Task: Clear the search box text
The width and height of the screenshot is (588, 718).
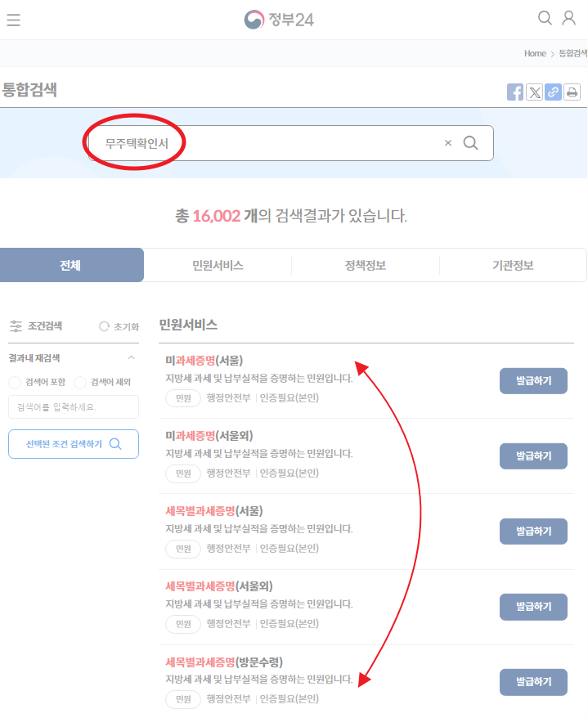Action: (447, 143)
